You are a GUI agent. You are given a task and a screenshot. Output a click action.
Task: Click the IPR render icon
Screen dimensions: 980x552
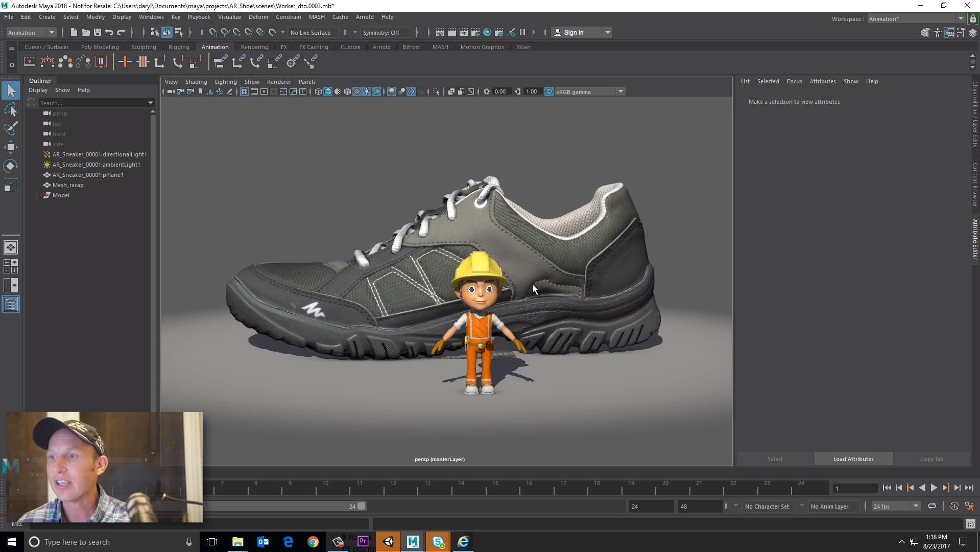point(464,32)
